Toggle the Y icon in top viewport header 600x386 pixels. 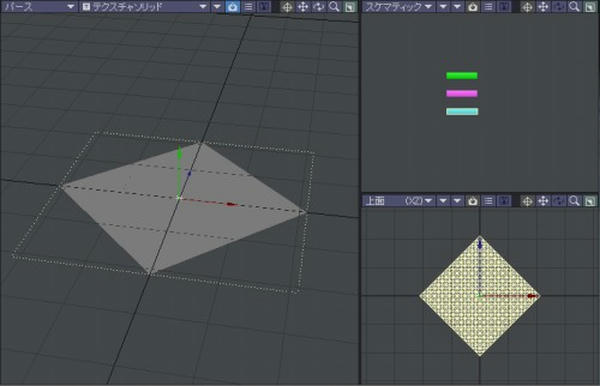pyautogui.click(x=504, y=200)
